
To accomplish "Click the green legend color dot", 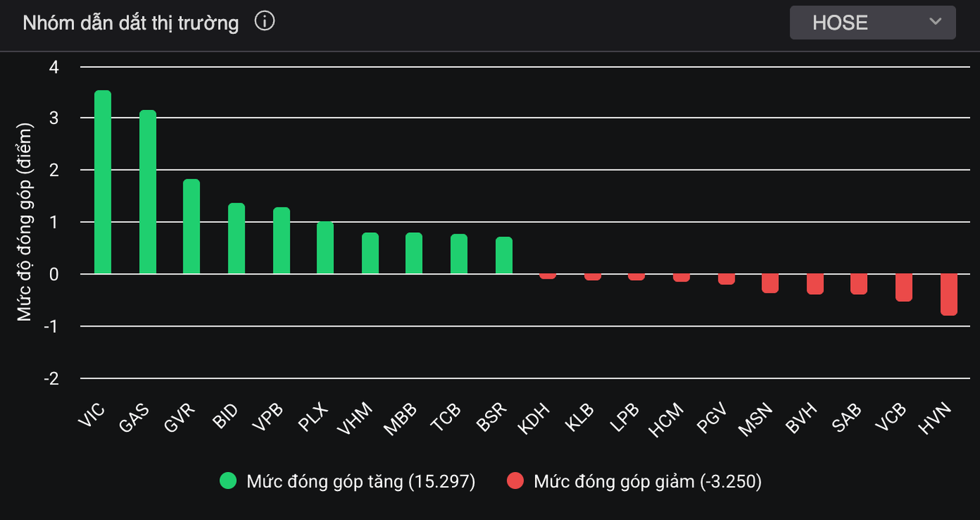I will point(228,481).
